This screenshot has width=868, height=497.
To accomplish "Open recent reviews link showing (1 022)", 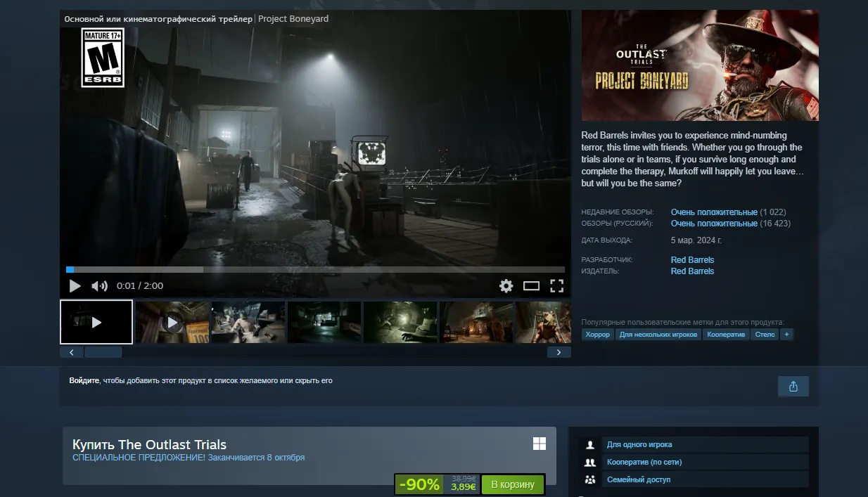I will pos(714,212).
